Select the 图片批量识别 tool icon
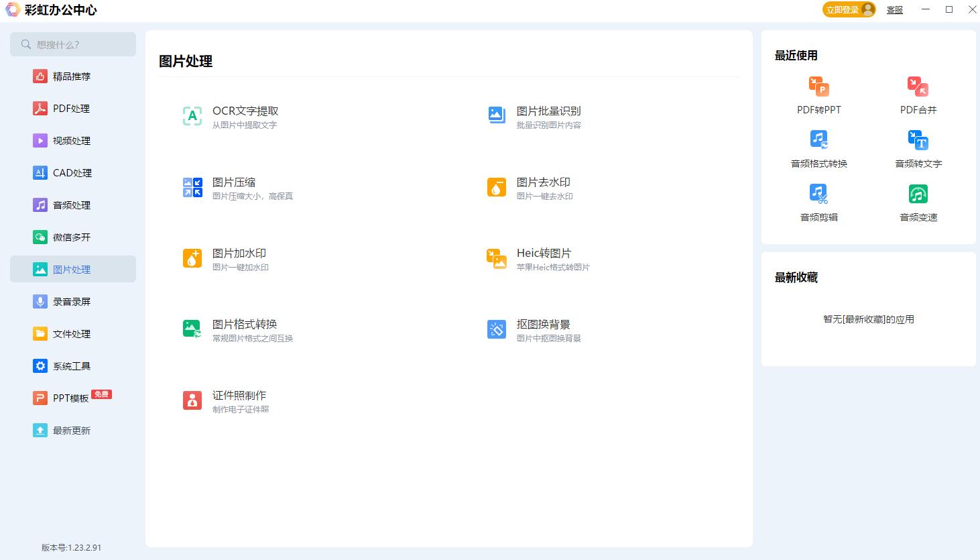The width and height of the screenshot is (980, 560). [x=496, y=115]
